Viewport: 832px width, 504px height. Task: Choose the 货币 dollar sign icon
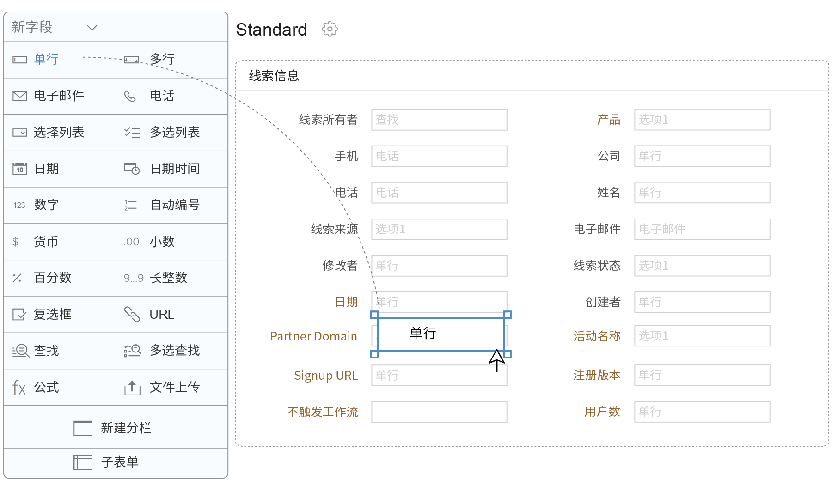coord(15,242)
